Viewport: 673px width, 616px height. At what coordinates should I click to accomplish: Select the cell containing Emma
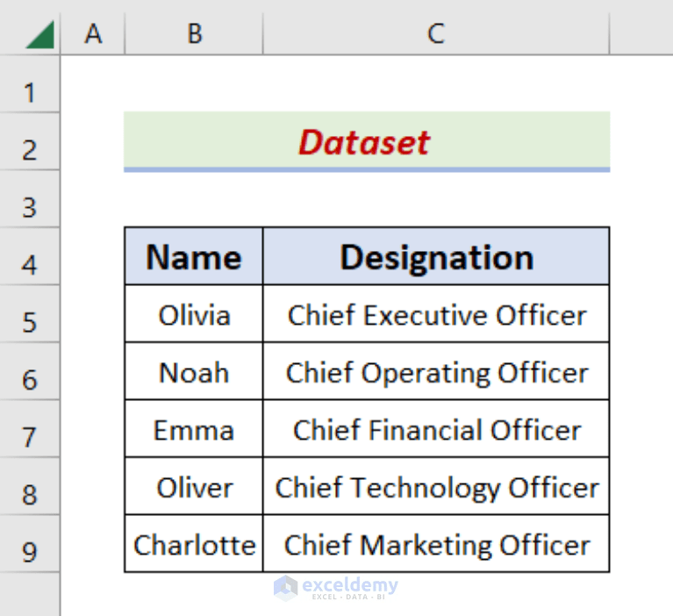194,428
